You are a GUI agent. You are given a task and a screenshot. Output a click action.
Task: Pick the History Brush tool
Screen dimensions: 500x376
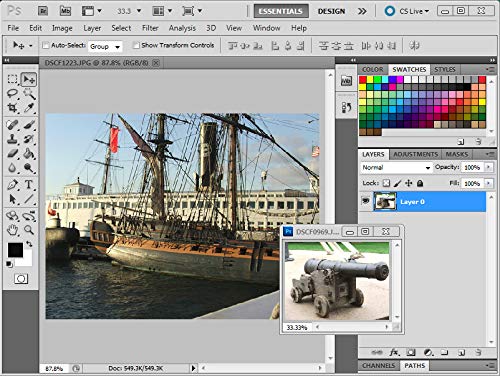(29, 139)
